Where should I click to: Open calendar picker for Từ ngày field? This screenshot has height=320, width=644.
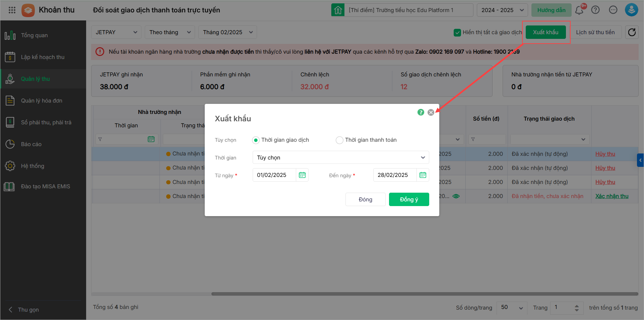click(x=302, y=175)
